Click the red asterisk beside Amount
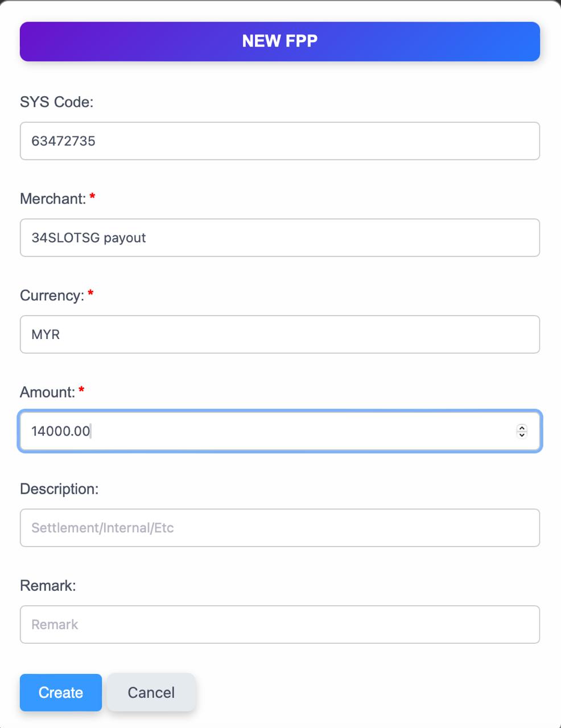 click(x=81, y=390)
